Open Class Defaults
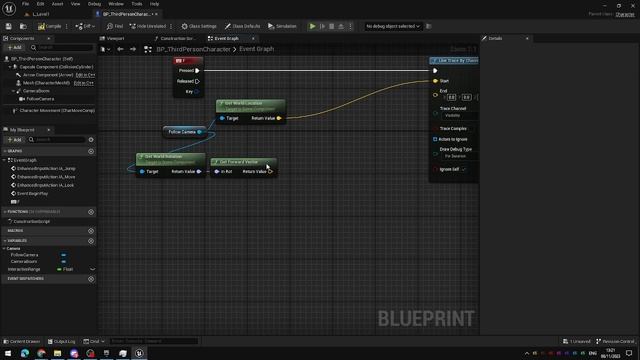This screenshot has width=640, height=360. pos(242,26)
